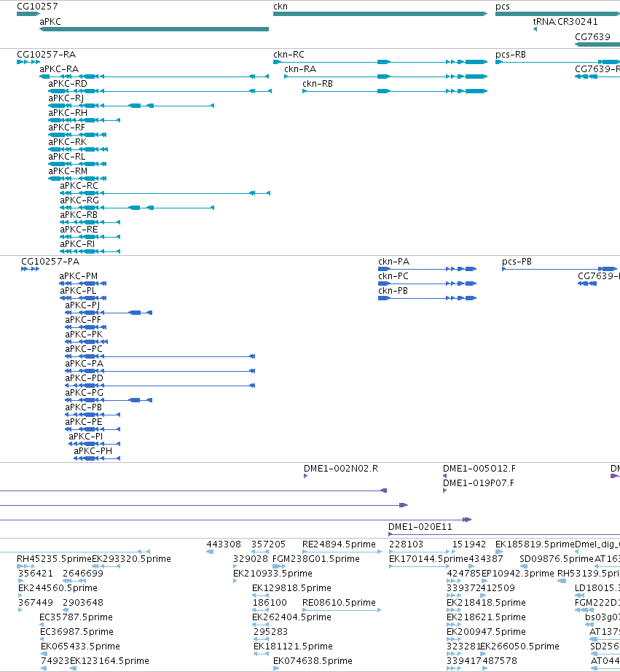Open the aPKC-PK protein
The height and width of the screenshot is (672, 620).
[84, 335]
